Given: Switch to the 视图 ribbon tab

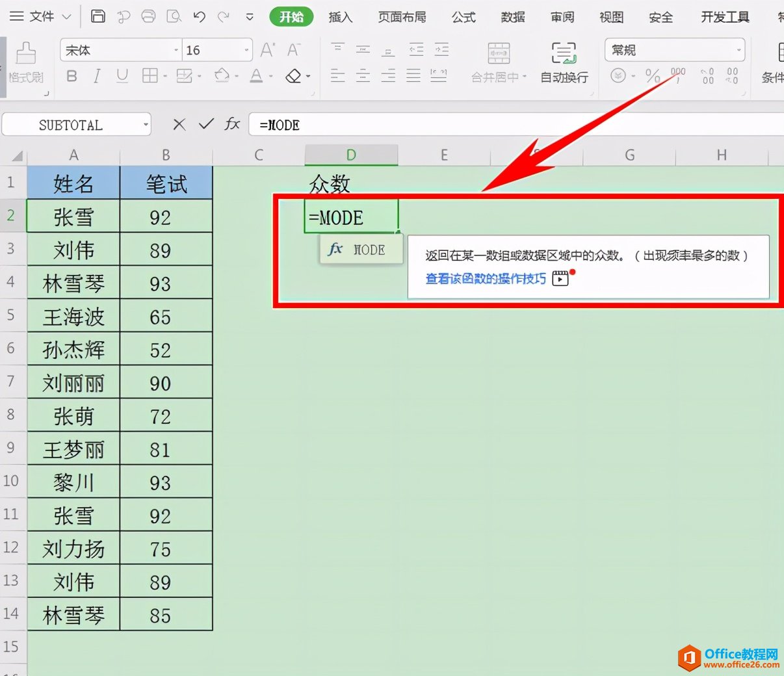Looking at the screenshot, I should point(611,17).
